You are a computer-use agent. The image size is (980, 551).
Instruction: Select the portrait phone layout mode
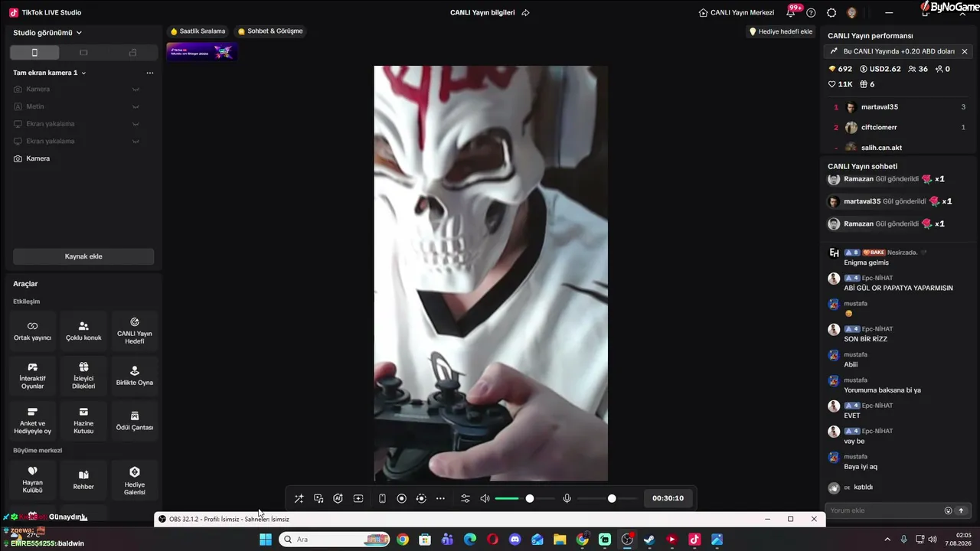click(x=34, y=53)
